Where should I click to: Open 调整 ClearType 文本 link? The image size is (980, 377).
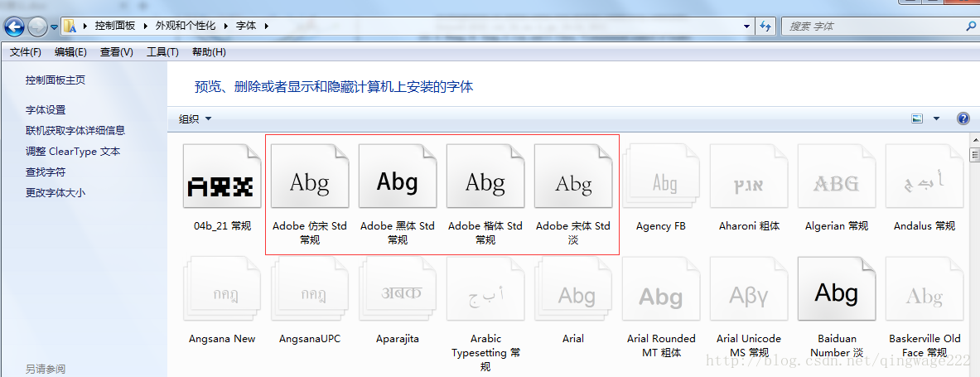point(73,152)
